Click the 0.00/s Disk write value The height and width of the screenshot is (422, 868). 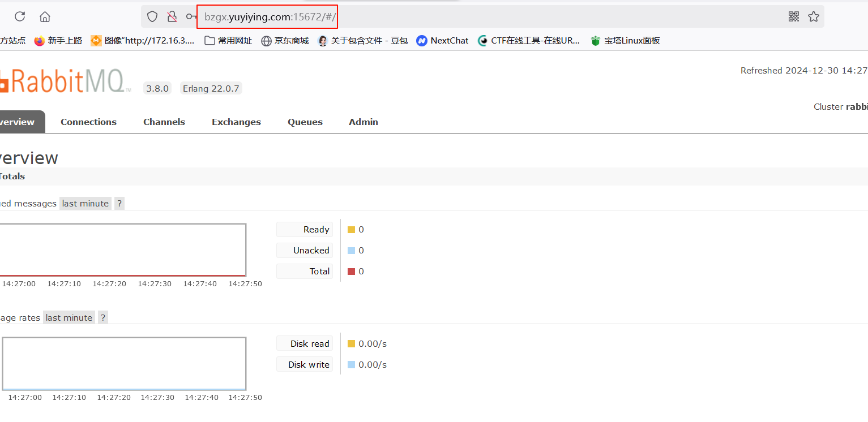pyautogui.click(x=373, y=365)
